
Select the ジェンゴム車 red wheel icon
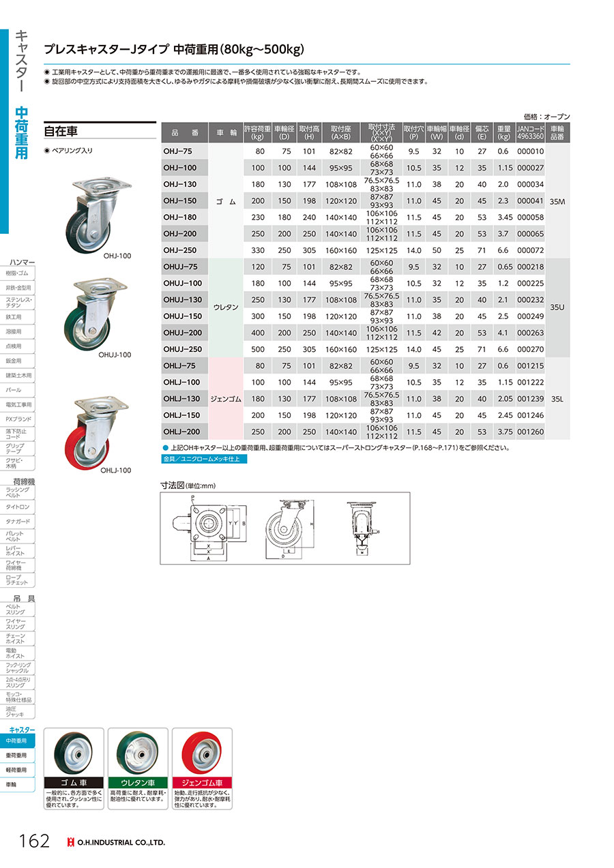pyautogui.click(x=201, y=755)
